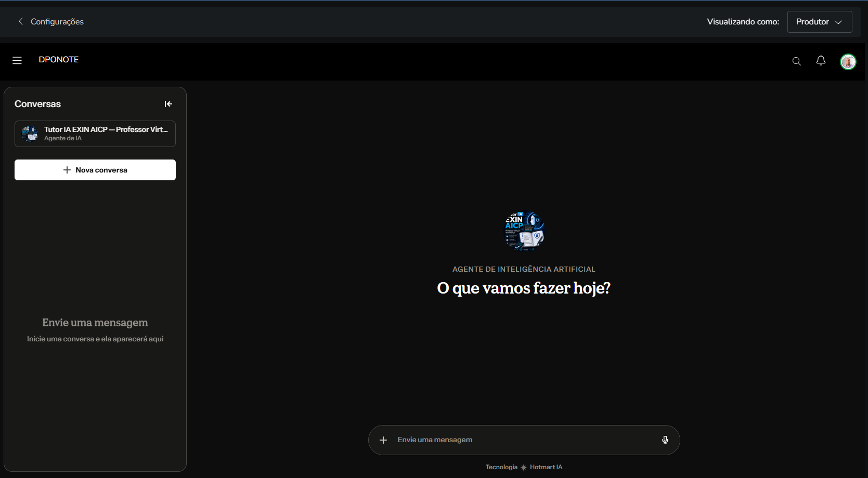Click the Hotmart IA sparkle icon
Screen dimensions: 868x478
524,468
